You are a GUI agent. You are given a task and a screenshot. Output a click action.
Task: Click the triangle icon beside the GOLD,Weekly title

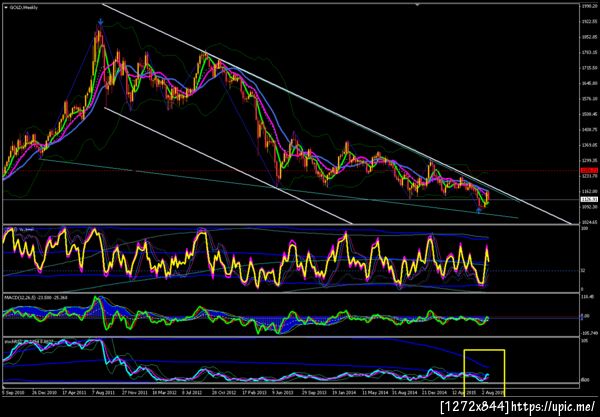point(6,7)
